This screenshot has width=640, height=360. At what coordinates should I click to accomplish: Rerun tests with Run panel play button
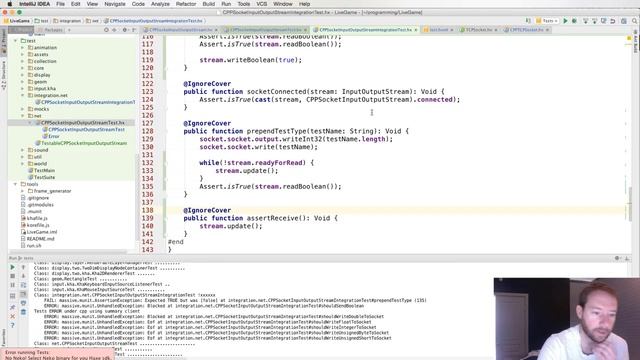coord(12,267)
